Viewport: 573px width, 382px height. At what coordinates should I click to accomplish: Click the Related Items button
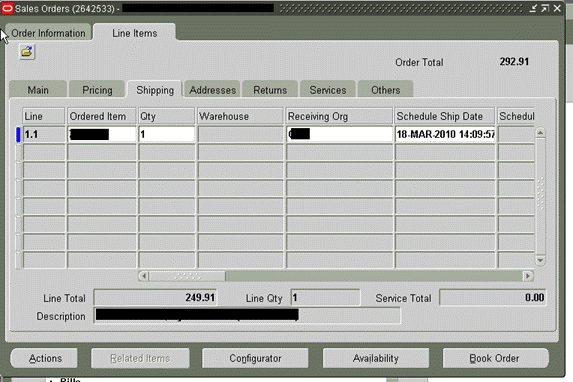tap(140, 358)
